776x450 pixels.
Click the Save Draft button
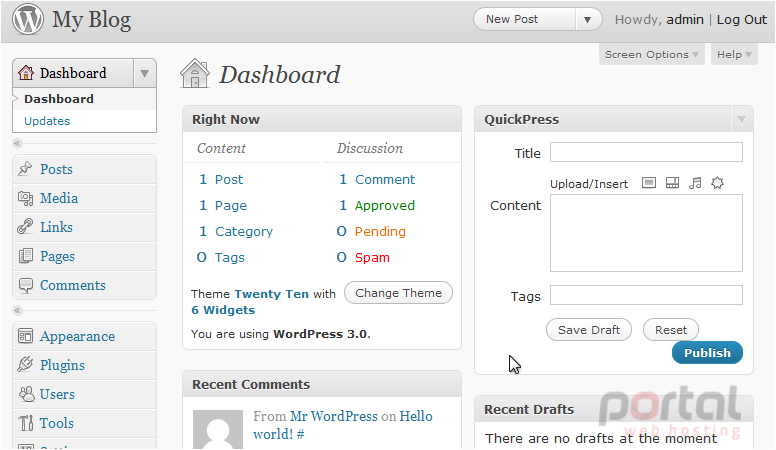[589, 330]
